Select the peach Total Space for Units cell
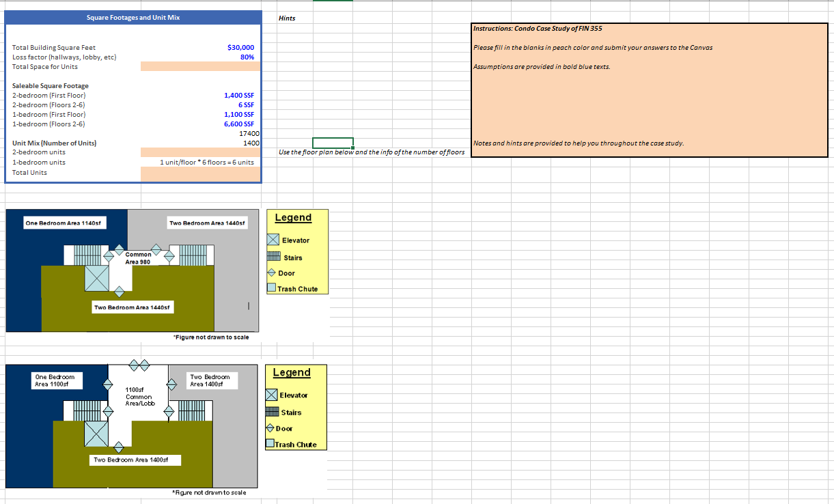This screenshot has height=504, width=834. (x=200, y=66)
